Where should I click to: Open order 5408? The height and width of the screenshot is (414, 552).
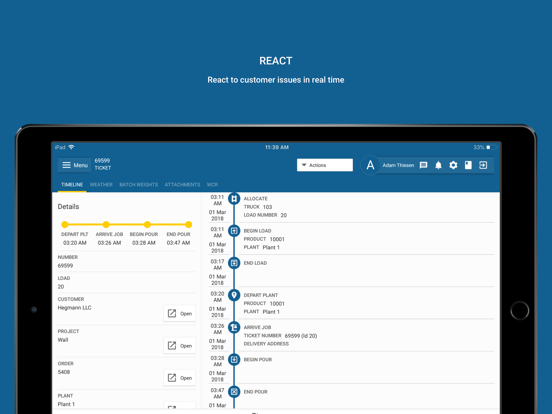pos(180,378)
